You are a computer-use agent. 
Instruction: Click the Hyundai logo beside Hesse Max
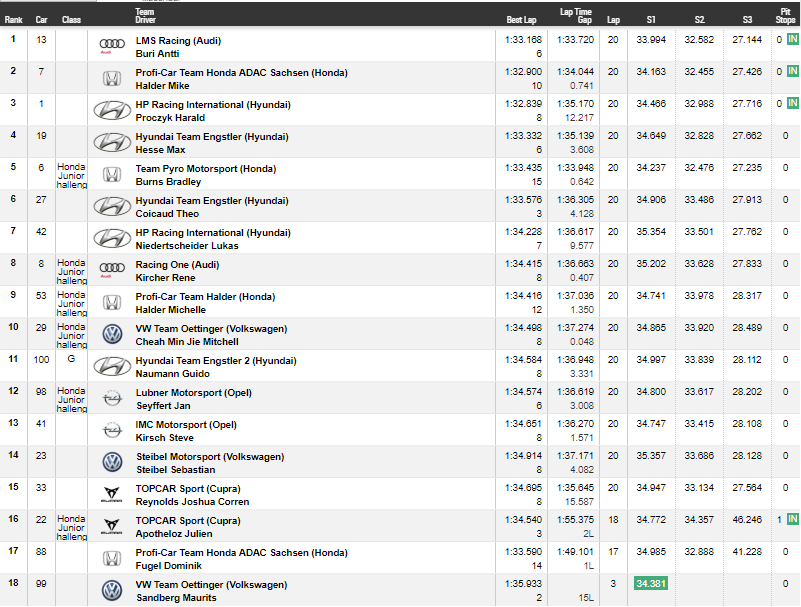tap(112, 143)
